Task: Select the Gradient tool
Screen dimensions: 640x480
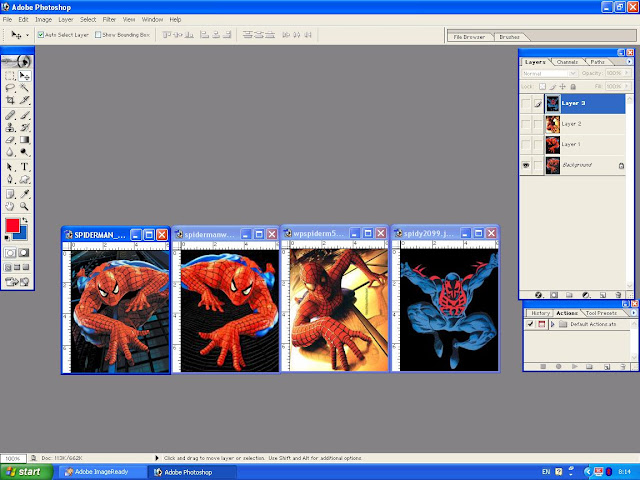Action: tap(24, 140)
